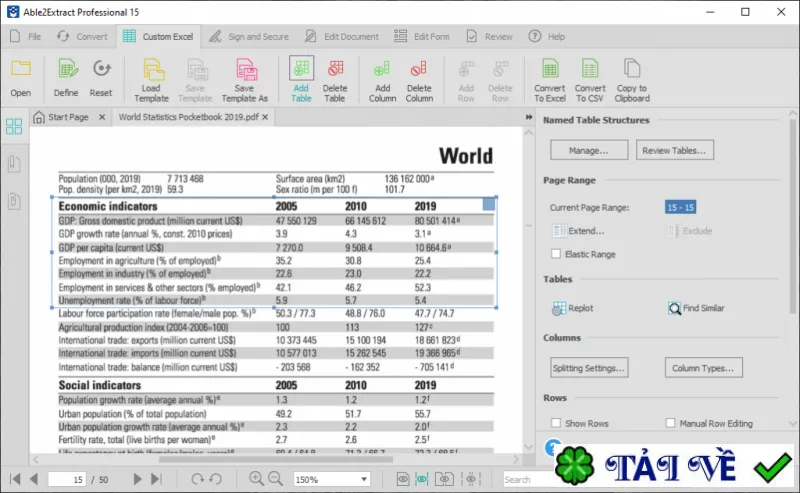Open the Edit Form tab
The width and height of the screenshot is (800, 493).
422,37
